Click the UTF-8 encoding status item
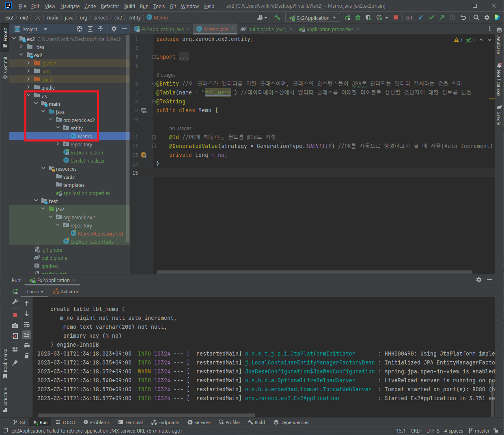 click(x=433, y=431)
